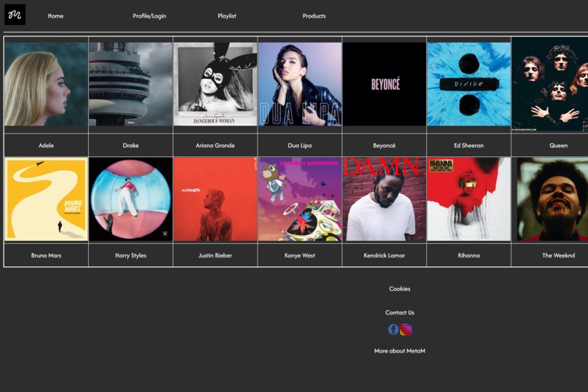The height and width of the screenshot is (392, 588).
Task: Click the 'Justin Bieber' artist name
Action: [x=215, y=255]
